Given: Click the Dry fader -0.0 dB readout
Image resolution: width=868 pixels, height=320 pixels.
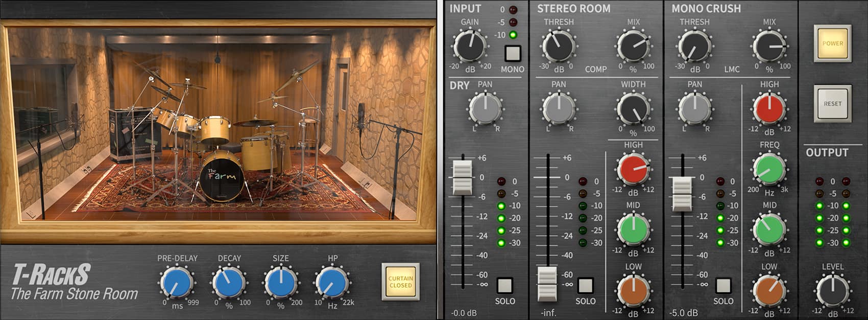Looking at the screenshot, I should (464, 313).
